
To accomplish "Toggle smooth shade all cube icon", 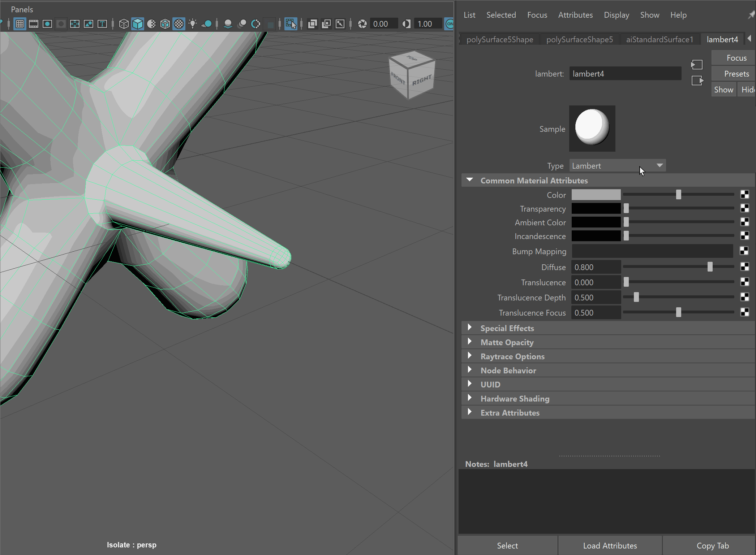I will click(x=138, y=24).
